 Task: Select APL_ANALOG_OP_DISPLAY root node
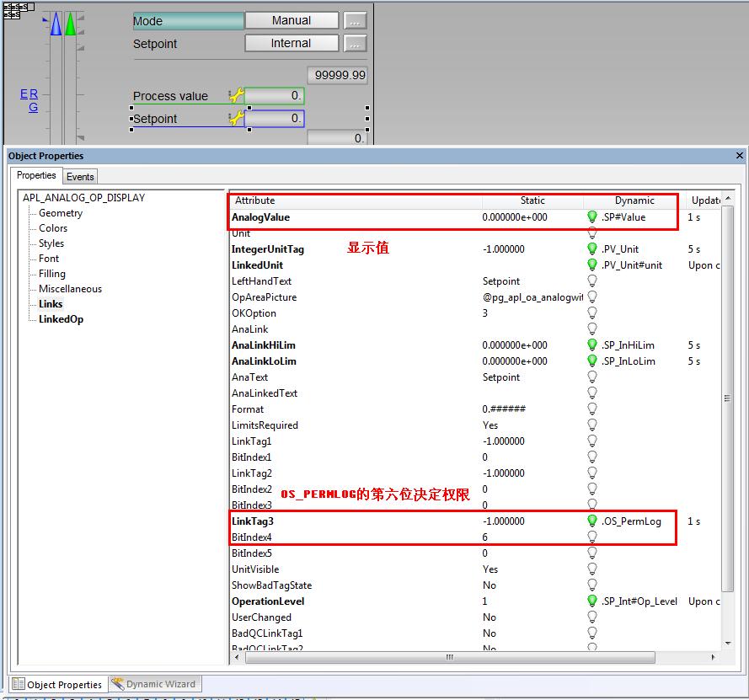83,198
